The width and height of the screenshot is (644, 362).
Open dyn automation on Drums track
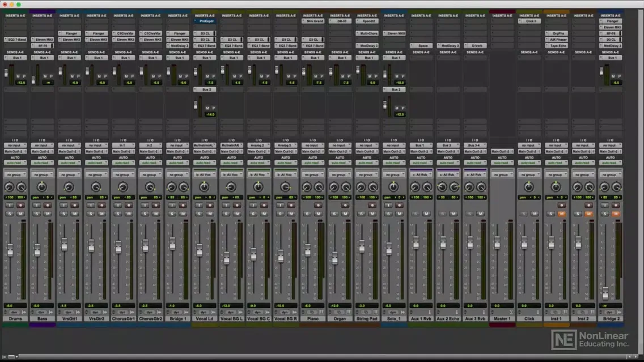coord(15,312)
